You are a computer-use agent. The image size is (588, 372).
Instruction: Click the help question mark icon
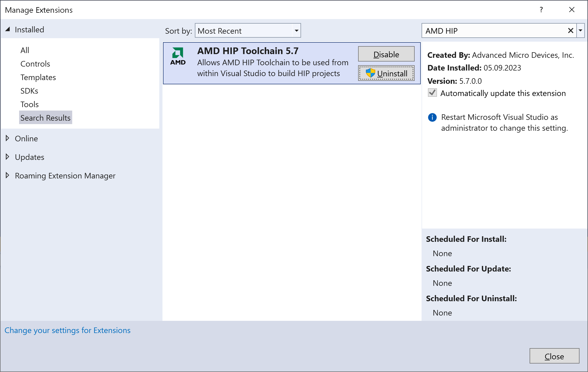541,10
